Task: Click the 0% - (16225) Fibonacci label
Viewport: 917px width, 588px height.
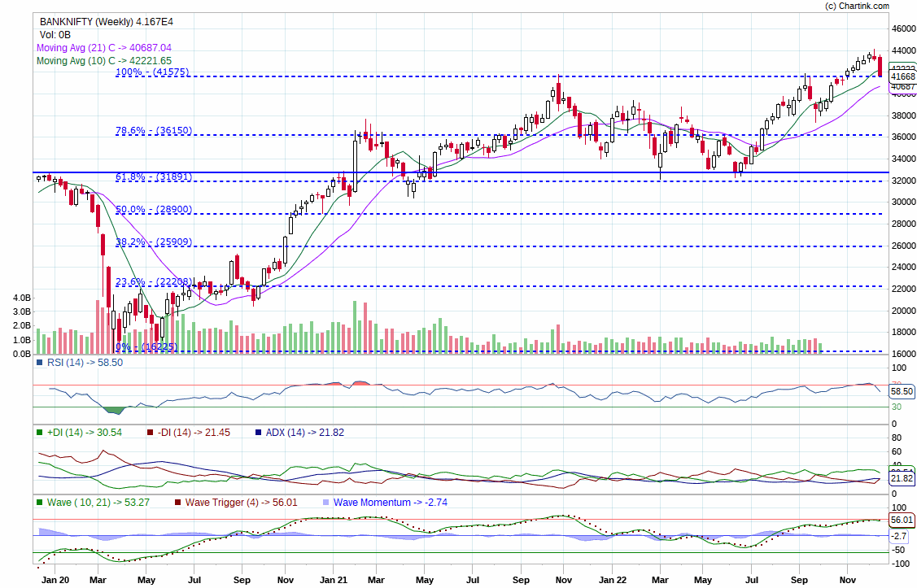Action: click(x=146, y=346)
